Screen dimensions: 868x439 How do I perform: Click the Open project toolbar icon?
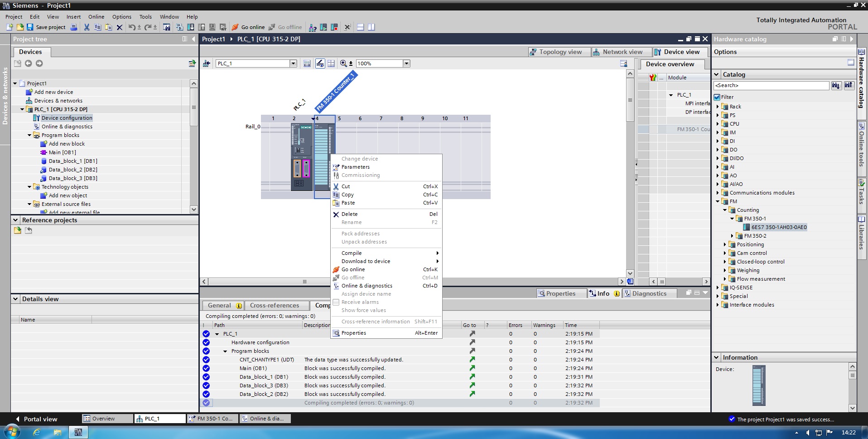(x=20, y=27)
